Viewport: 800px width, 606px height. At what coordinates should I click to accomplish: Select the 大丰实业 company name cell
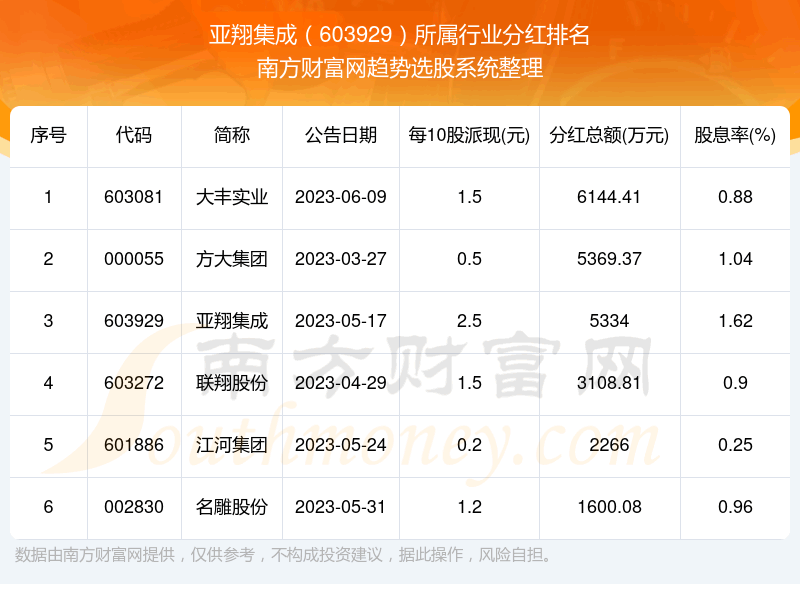(232, 197)
